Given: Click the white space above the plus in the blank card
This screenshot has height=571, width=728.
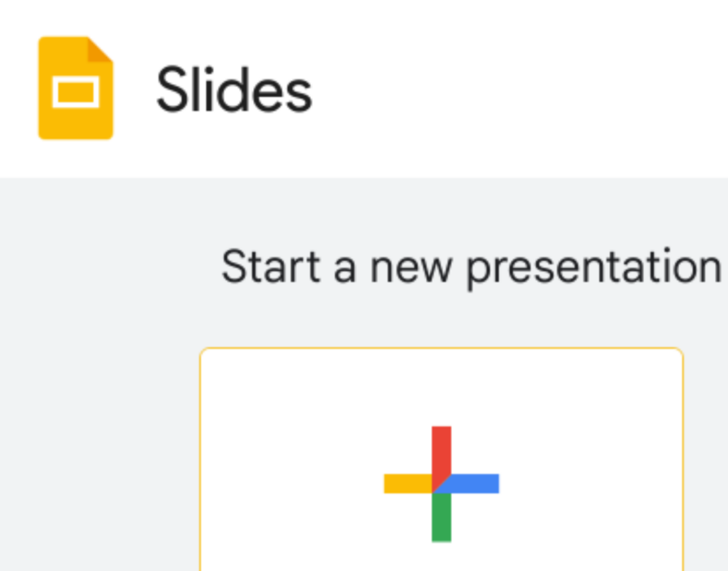Looking at the screenshot, I should pyautogui.click(x=441, y=387).
